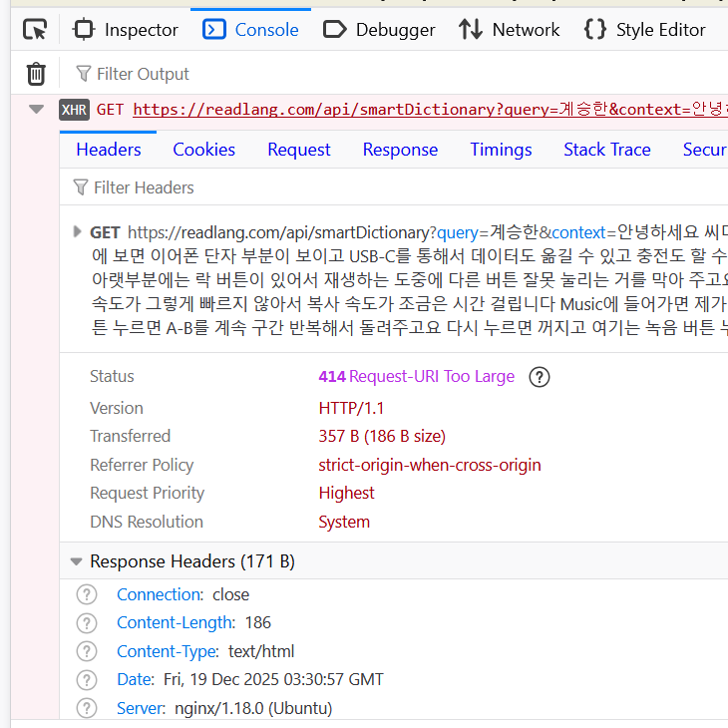Screen dimensions: 728x728
Task: Open the Style Editor tab
Action: coord(645,30)
